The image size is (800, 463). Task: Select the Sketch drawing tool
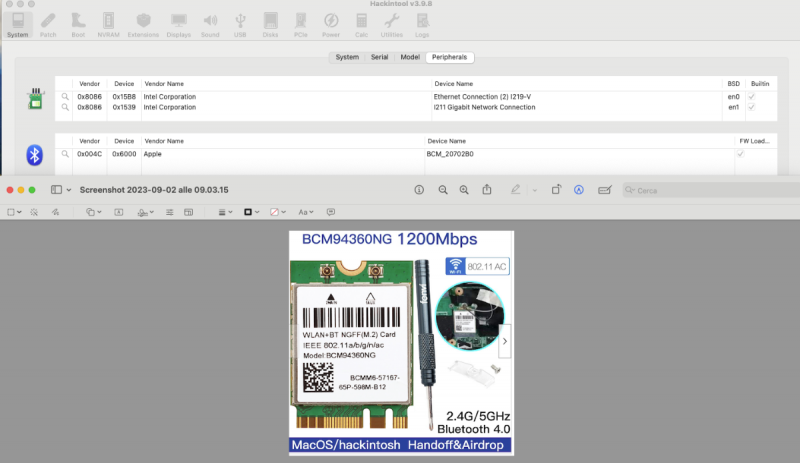[x=55, y=212]
